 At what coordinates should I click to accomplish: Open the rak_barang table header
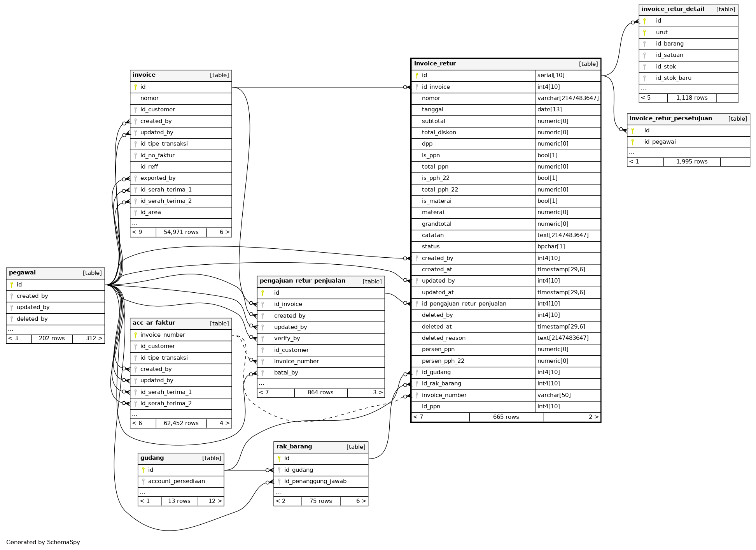(x=294, y=447)
